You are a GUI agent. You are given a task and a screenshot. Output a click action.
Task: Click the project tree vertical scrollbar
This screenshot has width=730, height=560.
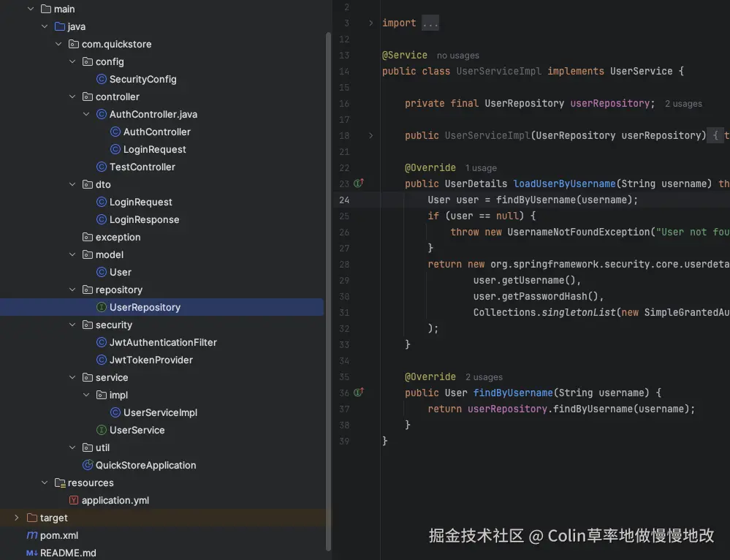click(328, 291)
